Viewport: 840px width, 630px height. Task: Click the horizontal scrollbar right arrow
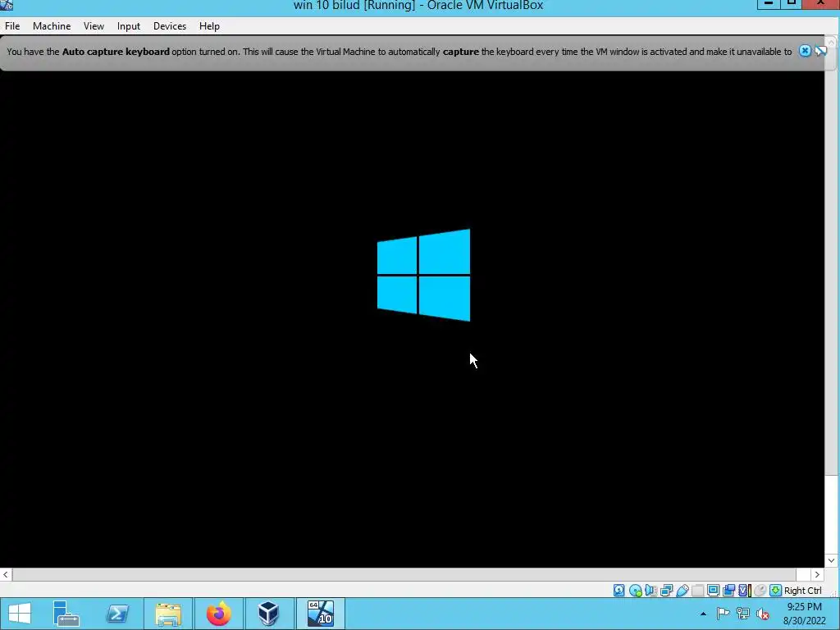pos(817,574)
